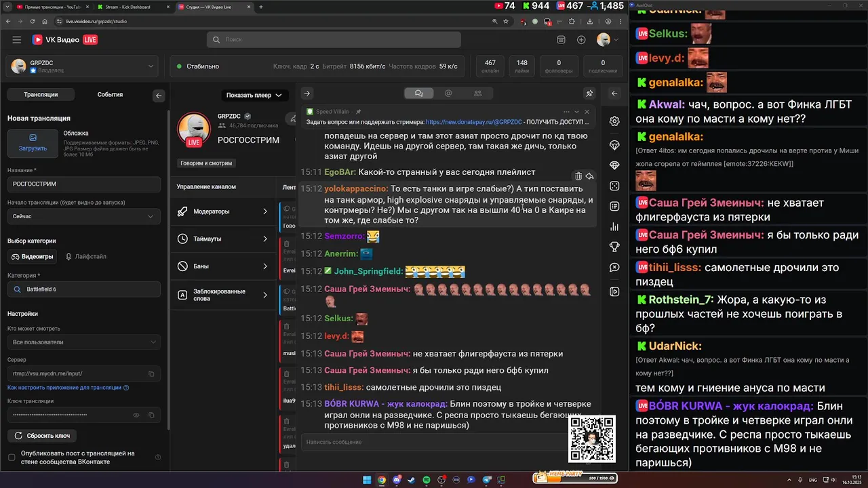
Task: Click the Windows Start button
Action: (x=367, y=480)
